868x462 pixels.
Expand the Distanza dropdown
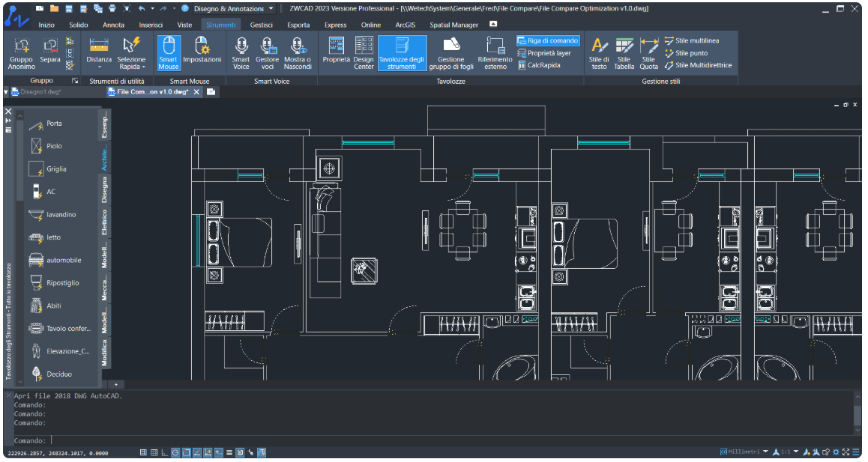click(99, 67)
